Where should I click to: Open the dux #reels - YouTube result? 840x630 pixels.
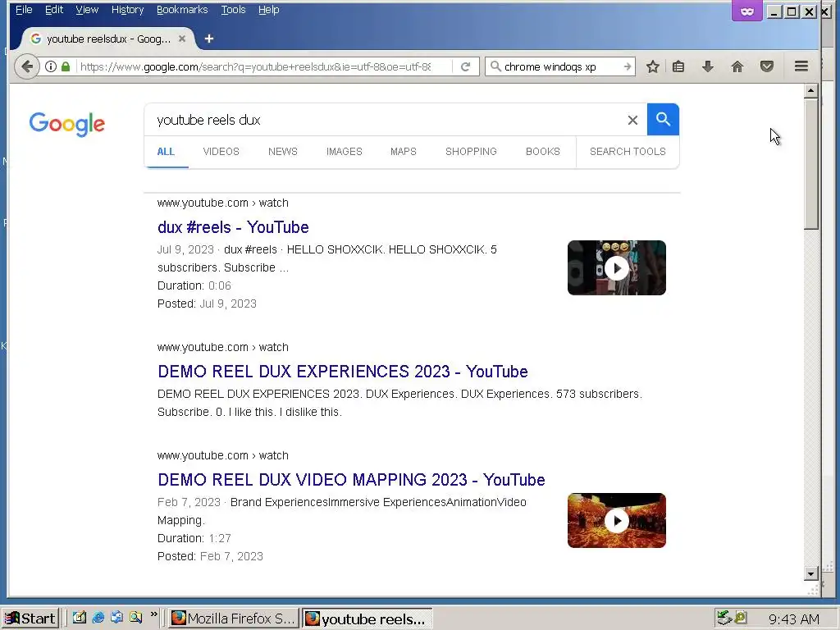[x=233, y=227]
